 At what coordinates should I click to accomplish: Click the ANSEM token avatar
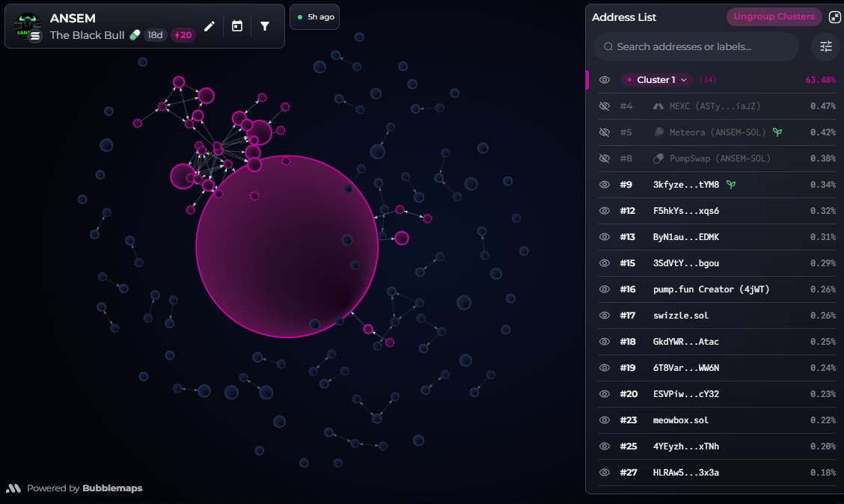(28, 27)
